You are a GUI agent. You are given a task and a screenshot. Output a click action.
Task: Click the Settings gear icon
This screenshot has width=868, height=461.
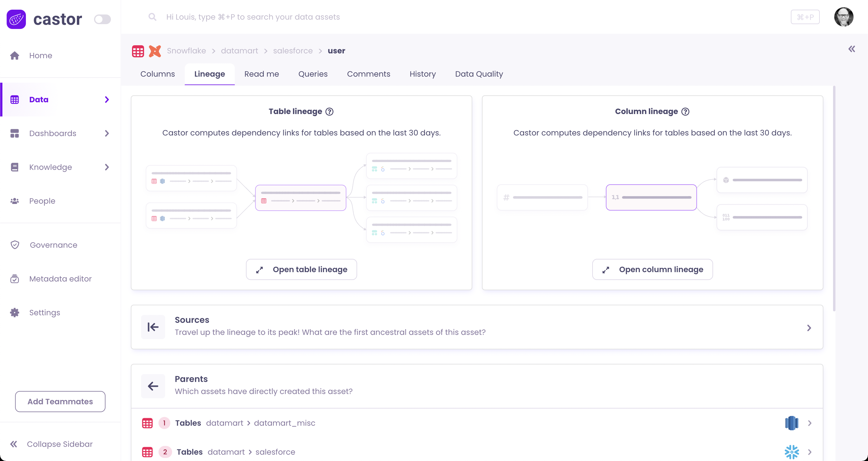[14, 313]
